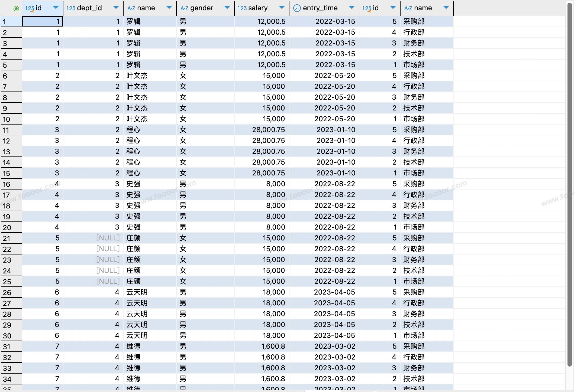
Task: Open the salary column dropdown arrow
Action: 282,8
